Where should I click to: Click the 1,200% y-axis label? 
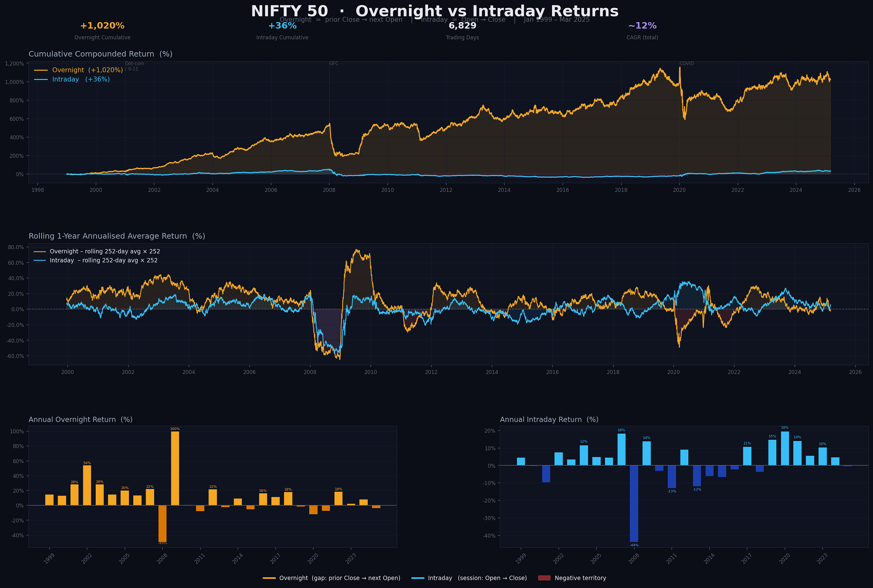15,64
